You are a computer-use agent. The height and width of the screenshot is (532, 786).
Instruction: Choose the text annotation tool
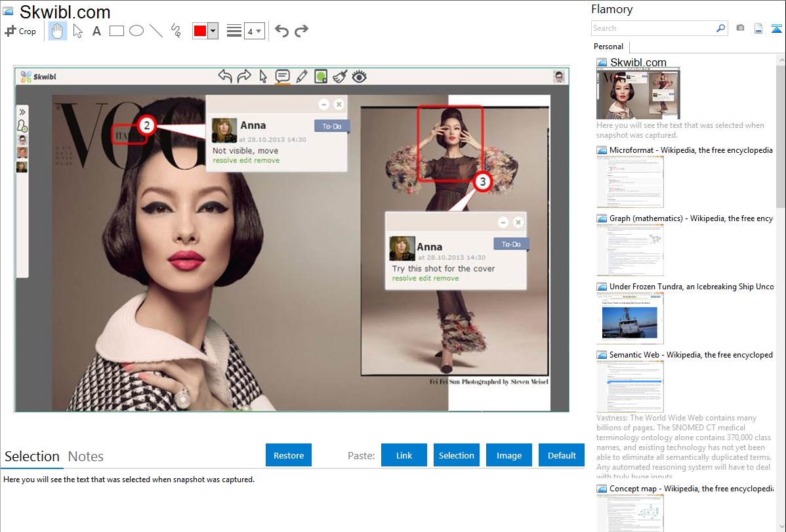coord(96,31)
